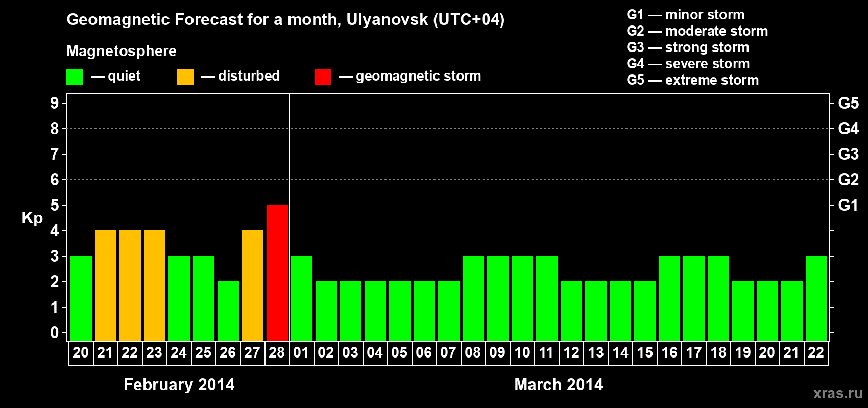Click the February 24 date cell
The width and height of the screenshot is (868, 408).
[179, 353]
